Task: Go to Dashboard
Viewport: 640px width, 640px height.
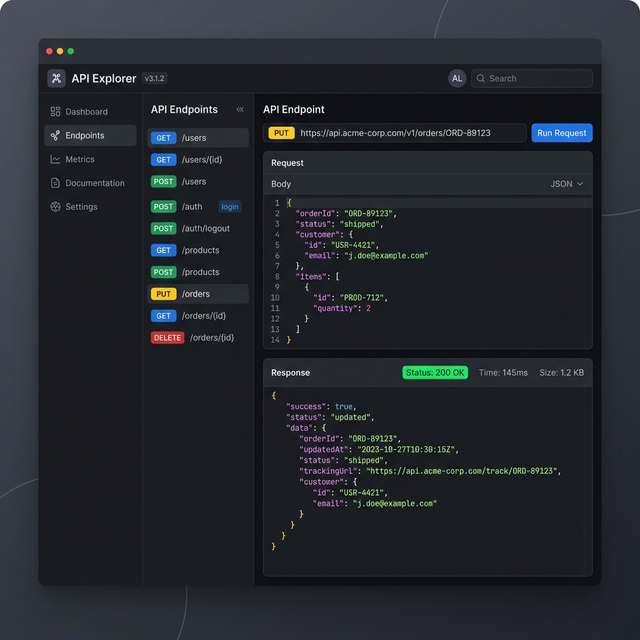Action: 90,111
